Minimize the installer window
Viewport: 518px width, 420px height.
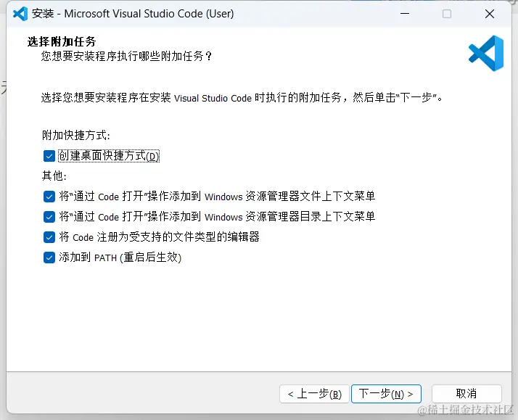[x=405, y=14]
